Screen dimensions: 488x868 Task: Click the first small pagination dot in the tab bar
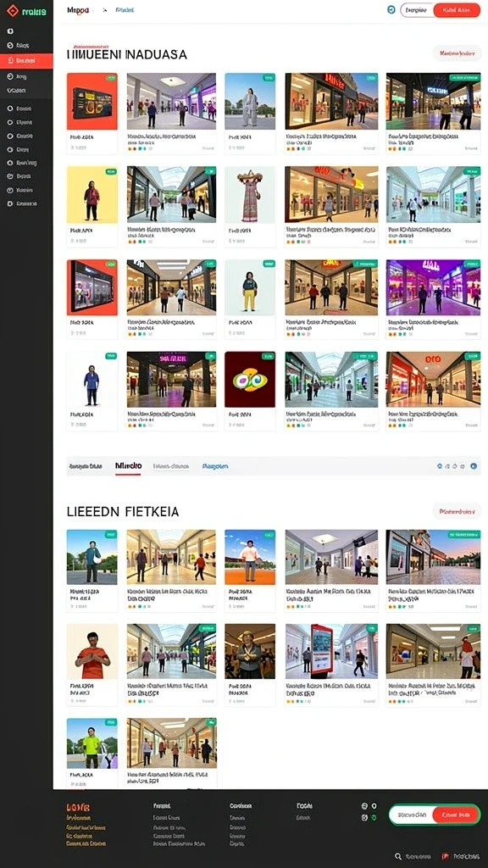click(x=440, y=466)
